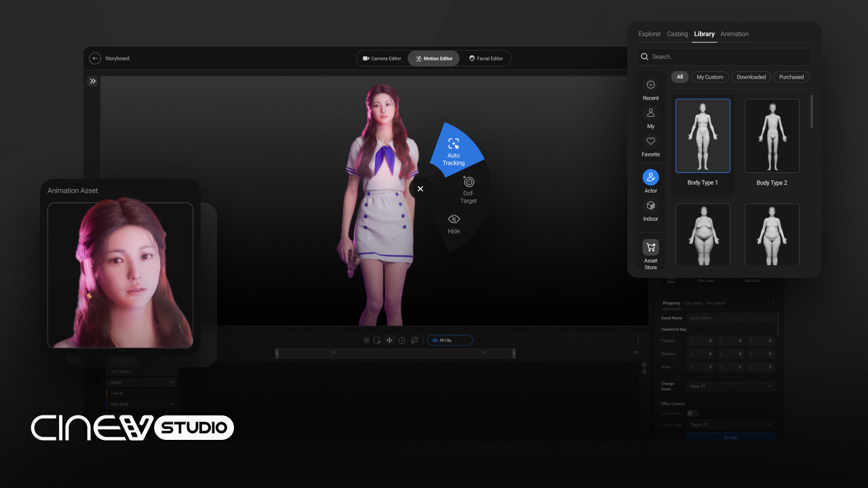Select the Body Type 2 thumbnail

coord(772,136)
